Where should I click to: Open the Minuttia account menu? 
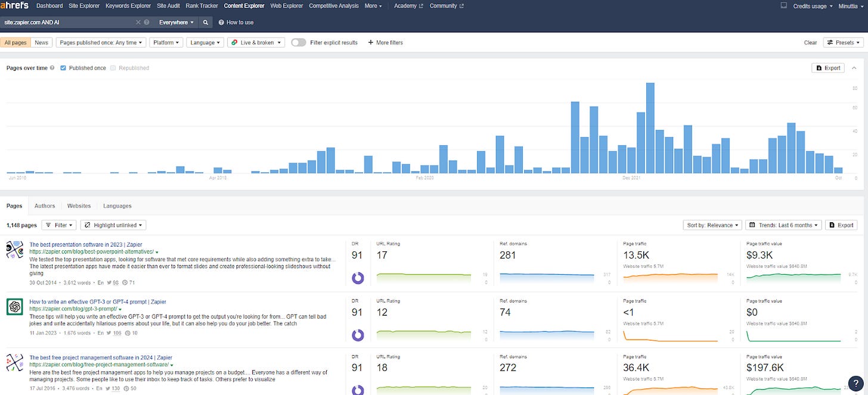click(852, 6)
